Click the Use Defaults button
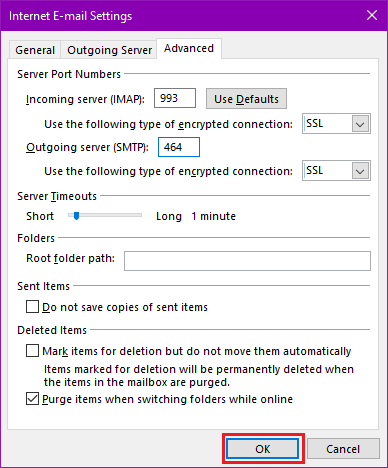Screen dimensions: 388x468 246,99
